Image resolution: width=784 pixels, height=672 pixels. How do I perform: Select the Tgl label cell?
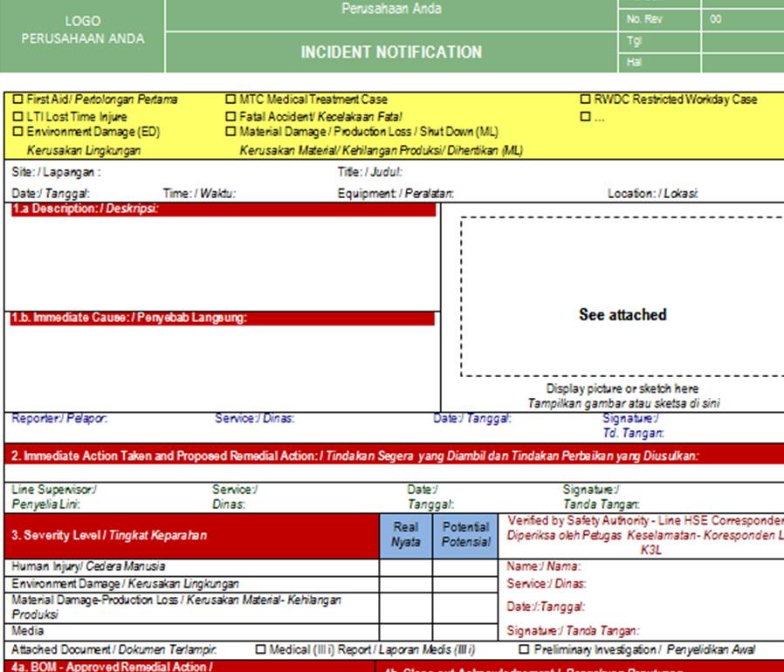coord(659,42)
